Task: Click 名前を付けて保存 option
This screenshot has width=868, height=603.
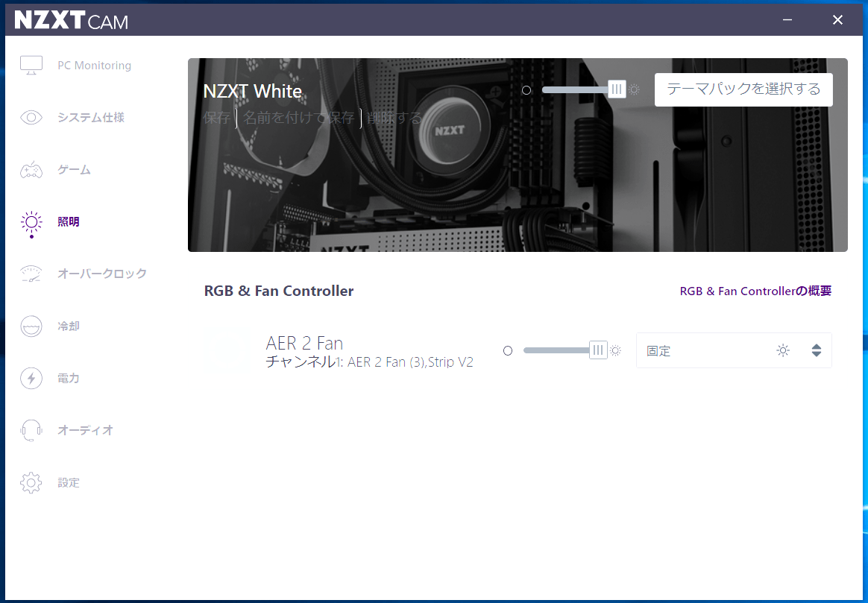Action: point(299,118)
